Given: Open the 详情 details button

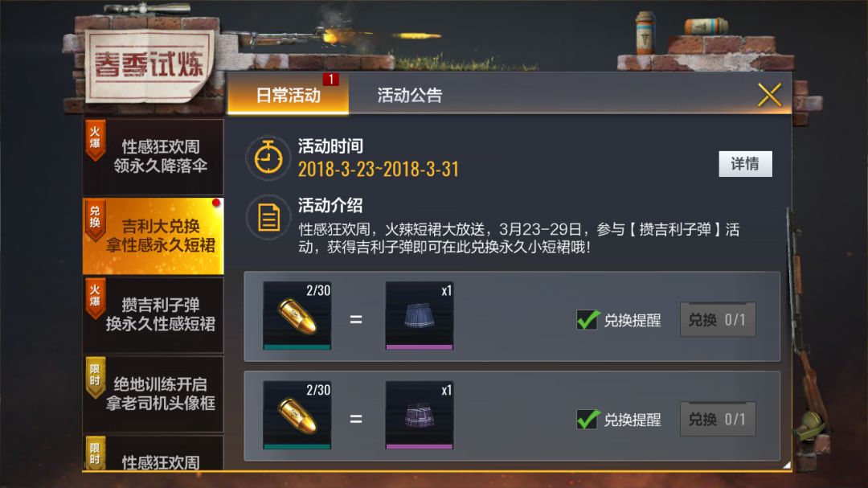Looking at the screenshot, I should (x=745, y=164).
